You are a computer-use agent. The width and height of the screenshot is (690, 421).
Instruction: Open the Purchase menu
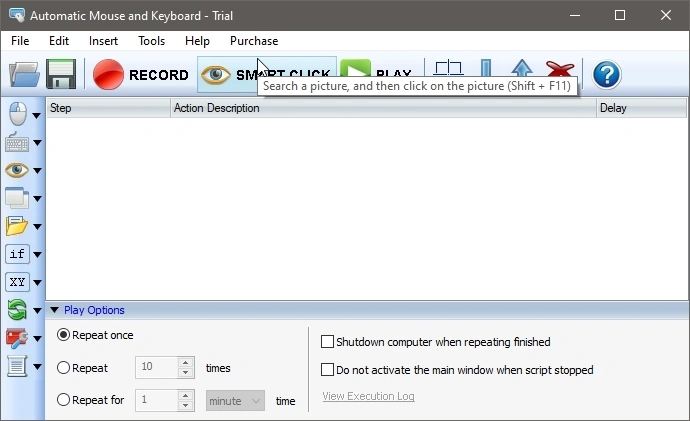click(x=254, y=41)
